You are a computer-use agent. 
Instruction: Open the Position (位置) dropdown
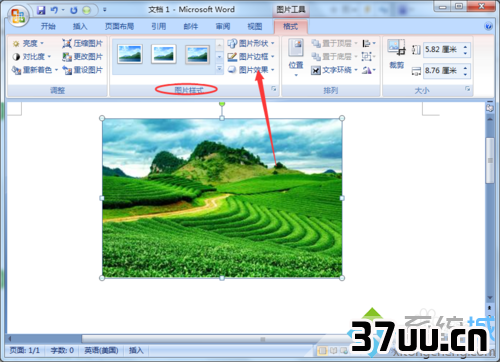[296, 58]
